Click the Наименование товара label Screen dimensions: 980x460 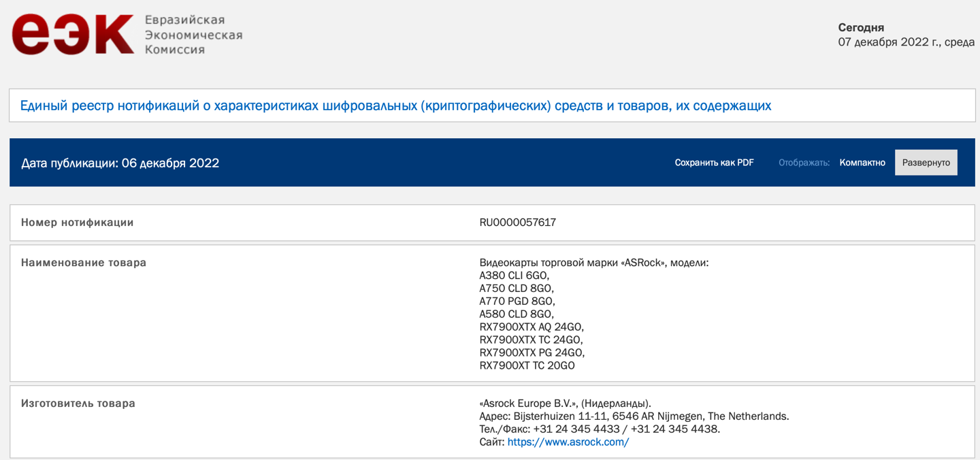click(x=84, y=263)
